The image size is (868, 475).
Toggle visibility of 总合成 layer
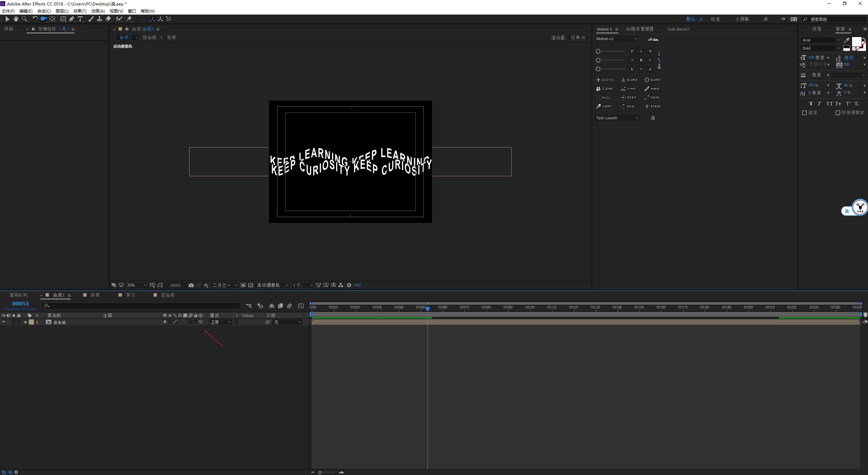pos(4,322)
